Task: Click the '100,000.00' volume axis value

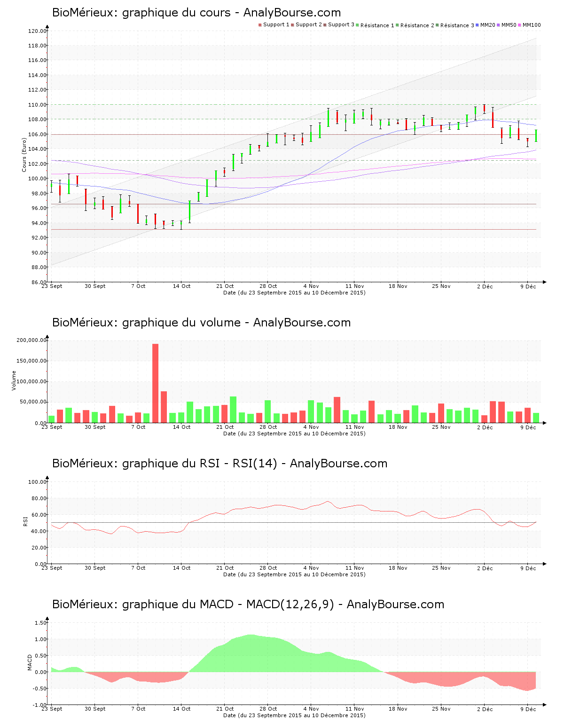Action: coord(31,381)
